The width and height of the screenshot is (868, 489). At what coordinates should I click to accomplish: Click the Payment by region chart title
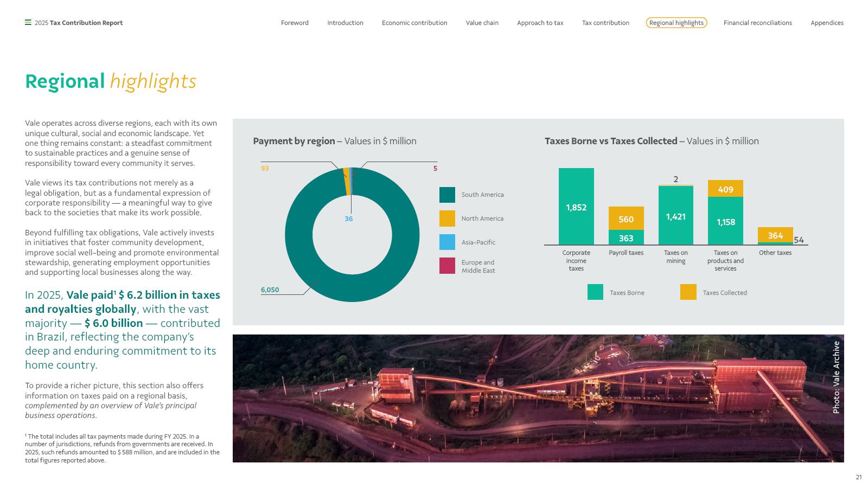(335, 141)
